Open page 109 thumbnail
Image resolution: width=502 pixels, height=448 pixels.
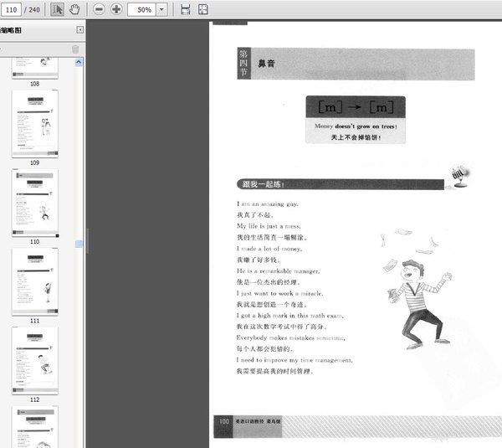click(x=35, y=124)
